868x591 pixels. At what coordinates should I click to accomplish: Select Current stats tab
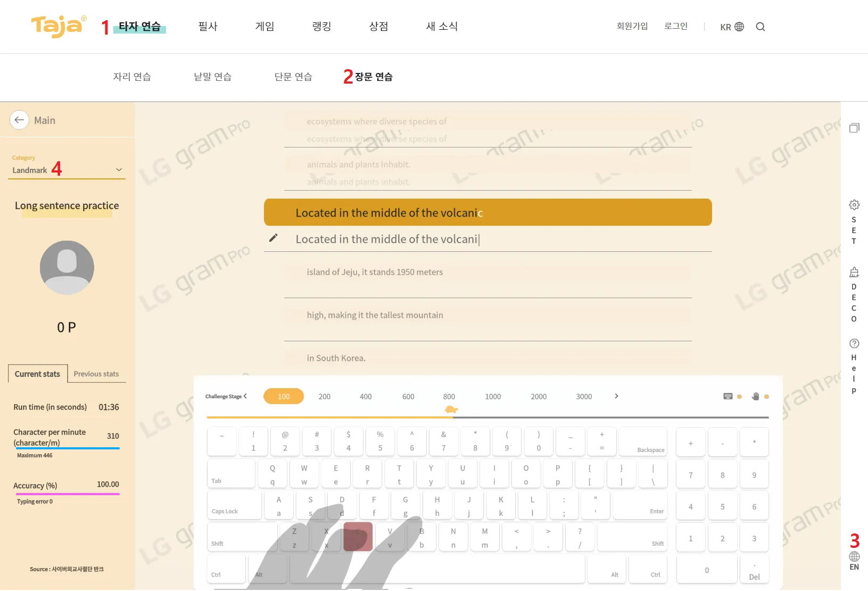38,374
